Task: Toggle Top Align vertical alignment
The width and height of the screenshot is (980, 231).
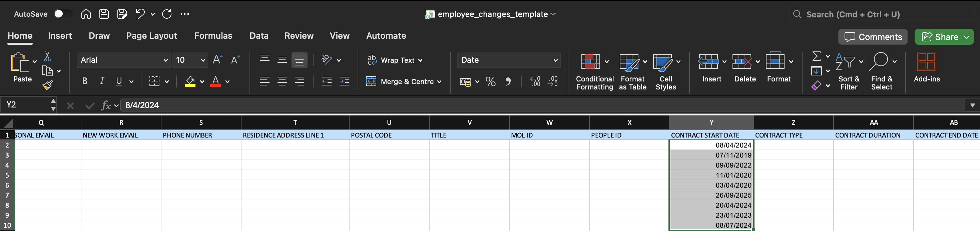Action: point(265,60)
